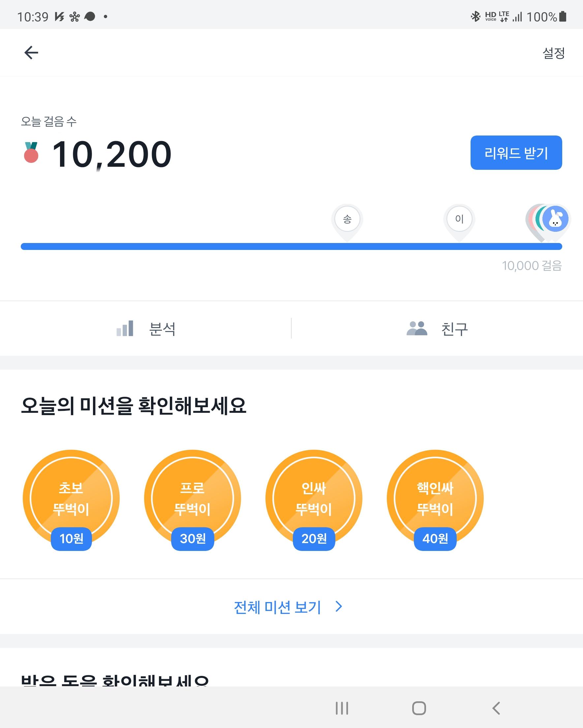
Task: Claim the 인싸 뚜벅이 20원 badge
Action: pyautogui.click(x=314, y=499)
